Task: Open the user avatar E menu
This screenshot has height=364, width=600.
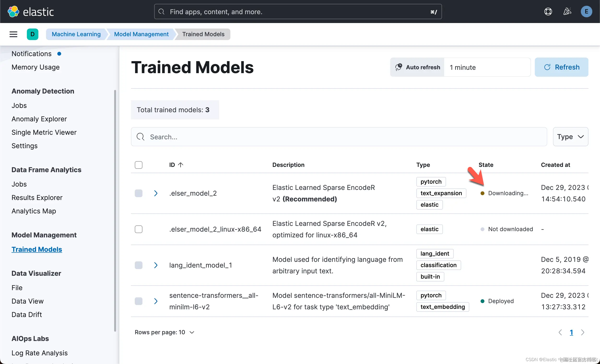Action: pyautogui.click(x=586, y=12)
